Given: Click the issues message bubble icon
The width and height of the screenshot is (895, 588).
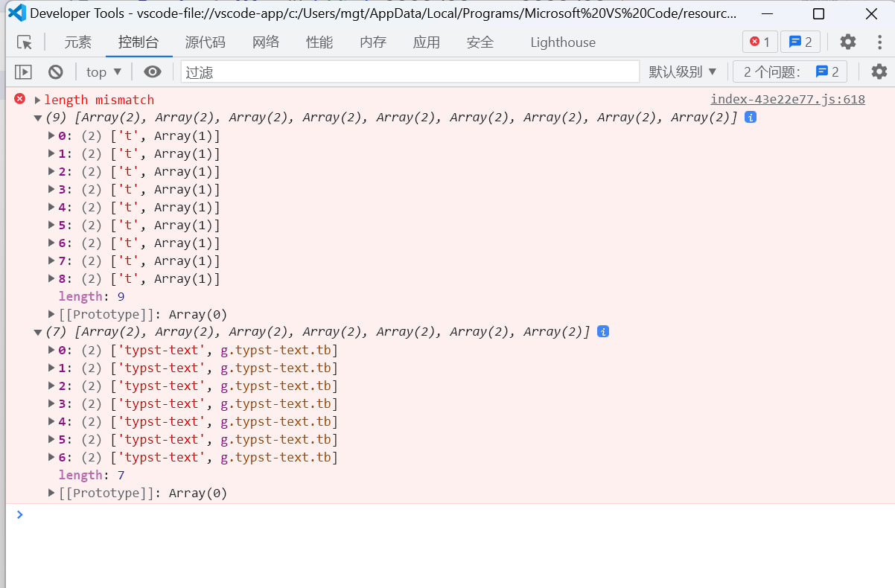Looking at the screenshot, I should 800,42.
